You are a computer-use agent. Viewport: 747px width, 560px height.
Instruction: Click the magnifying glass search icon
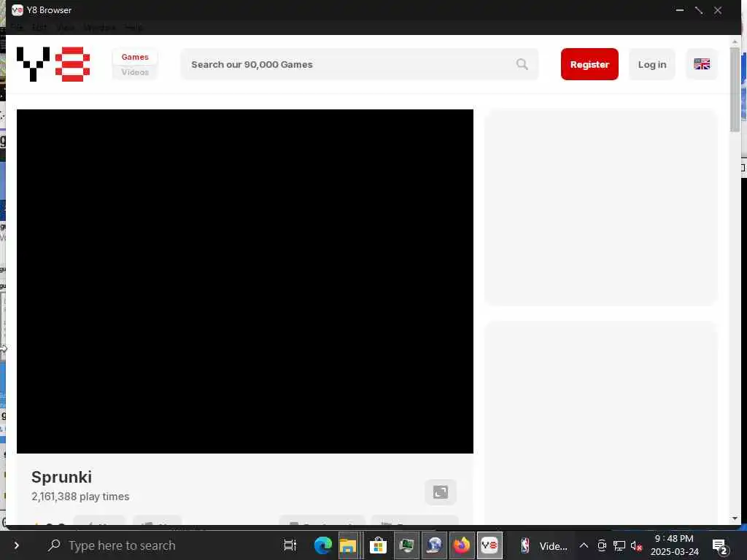[x=522, y=64]
